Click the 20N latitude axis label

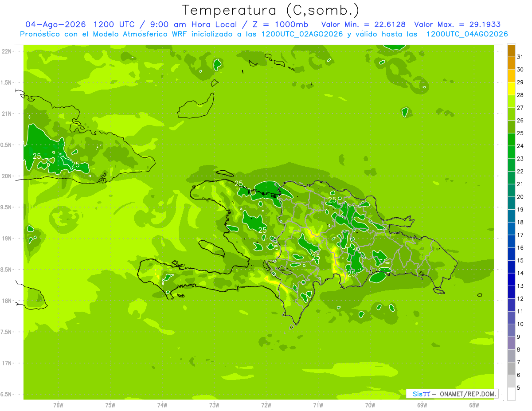pos(6,176)
